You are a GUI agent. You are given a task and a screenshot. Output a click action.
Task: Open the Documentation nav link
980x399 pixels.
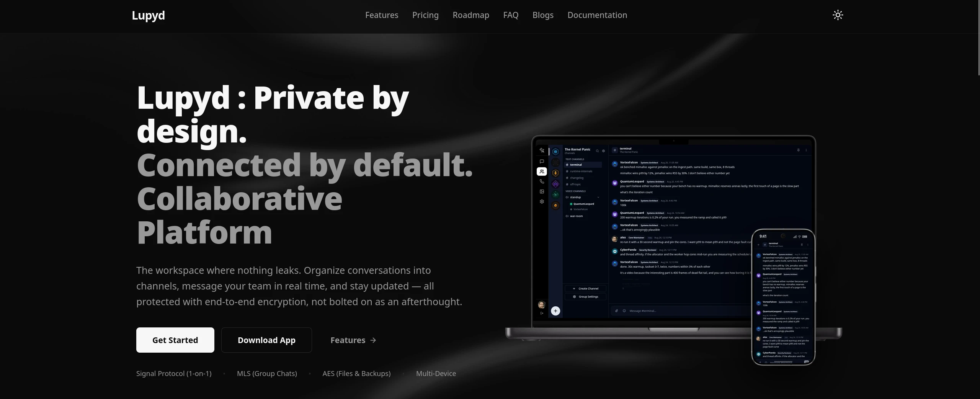coord(597,15)
